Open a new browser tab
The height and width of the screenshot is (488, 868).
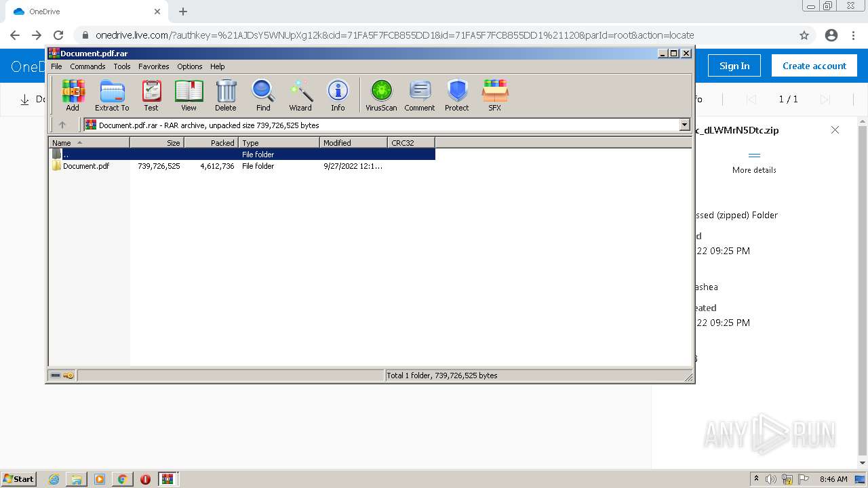(183, 12)
